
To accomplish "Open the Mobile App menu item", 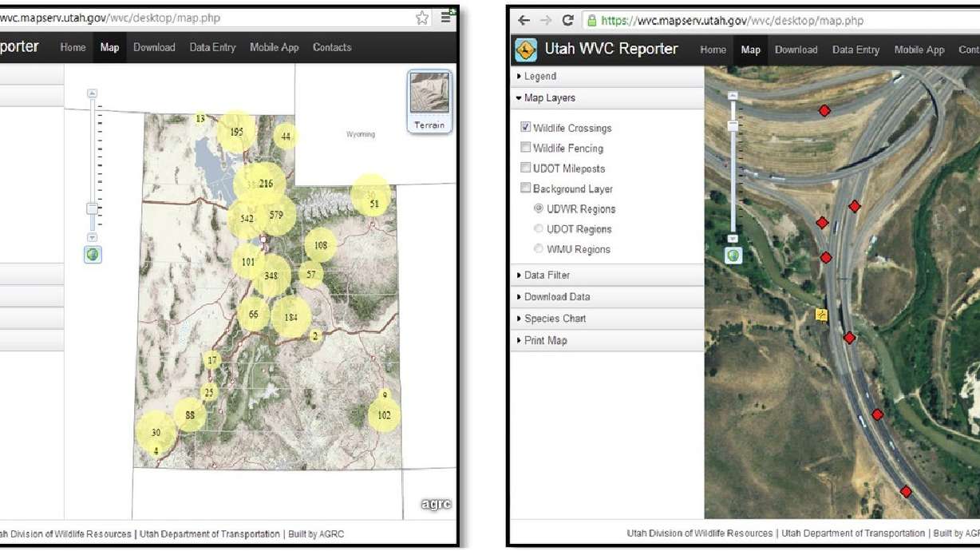I will click(919, 50).
